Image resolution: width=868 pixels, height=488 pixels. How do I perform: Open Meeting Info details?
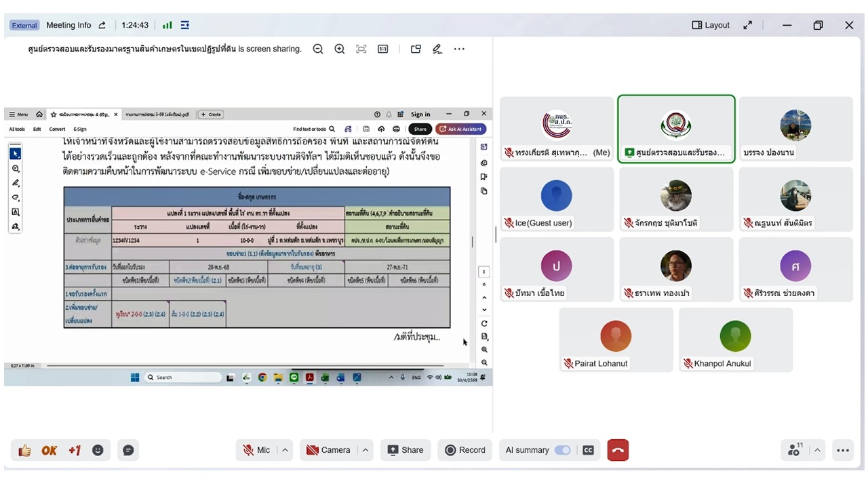pyautogui.click(x=68, y=25)
